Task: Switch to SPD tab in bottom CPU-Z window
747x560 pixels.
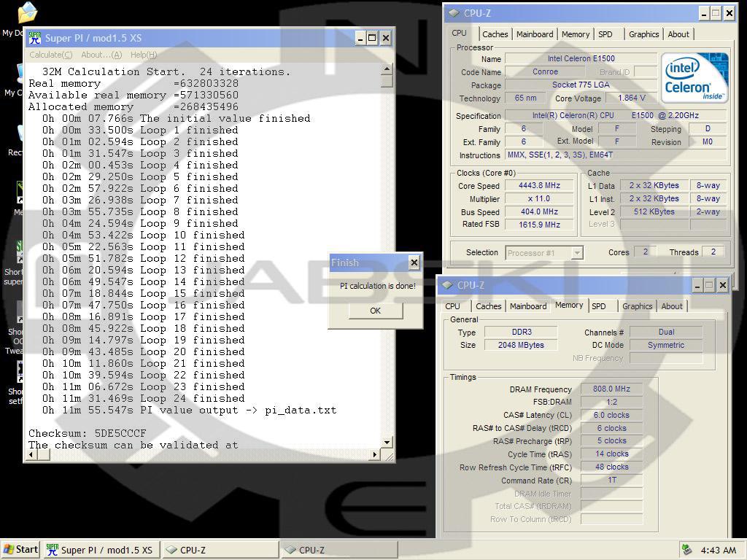Action: 599,306
